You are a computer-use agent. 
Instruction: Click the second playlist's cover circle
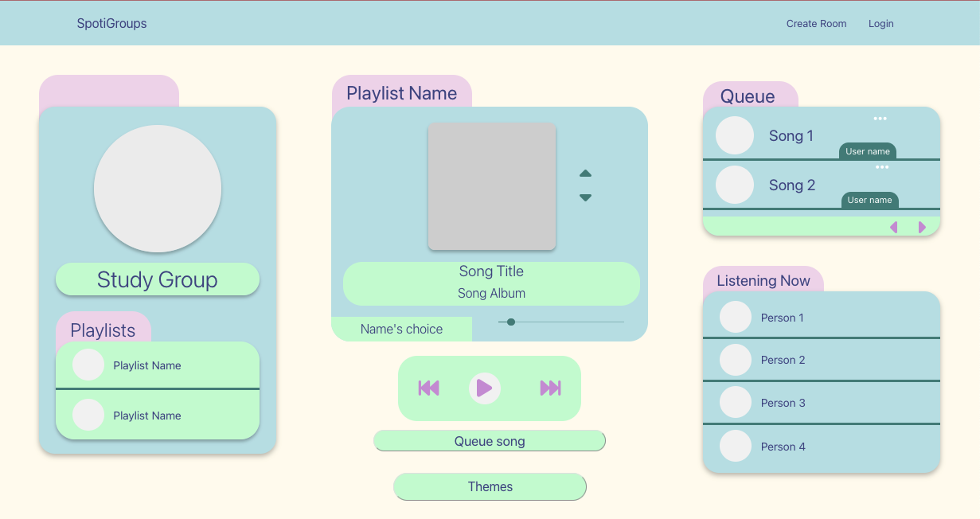(88, 415)
